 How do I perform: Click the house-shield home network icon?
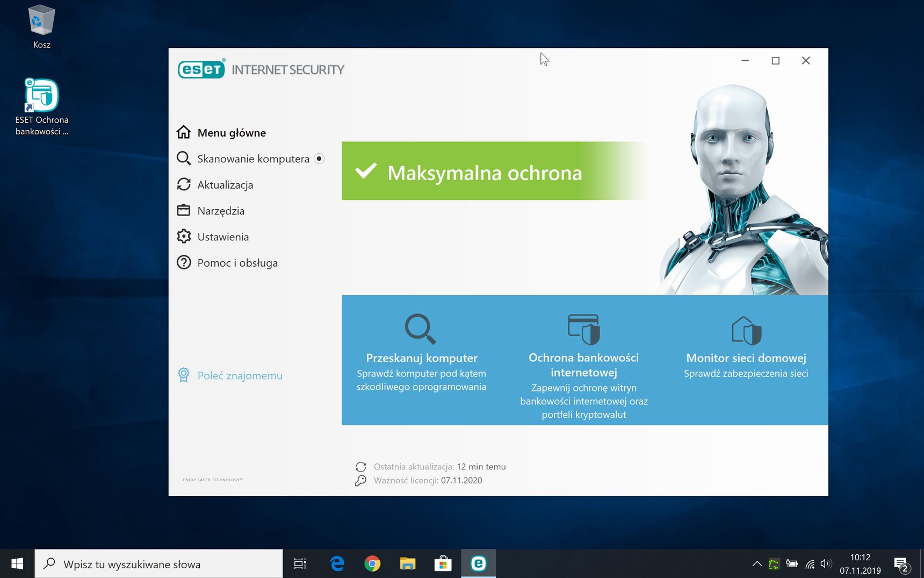746,330
